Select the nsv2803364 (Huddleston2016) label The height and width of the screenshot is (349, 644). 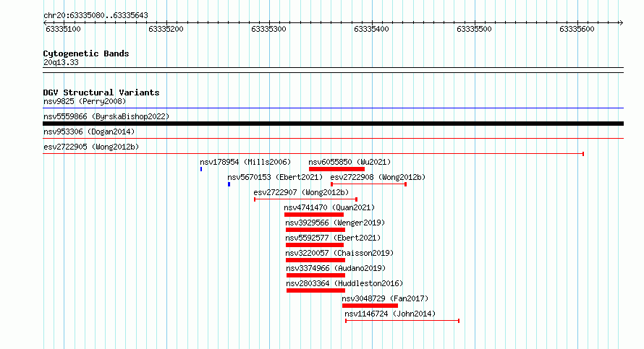click(344, 283)
